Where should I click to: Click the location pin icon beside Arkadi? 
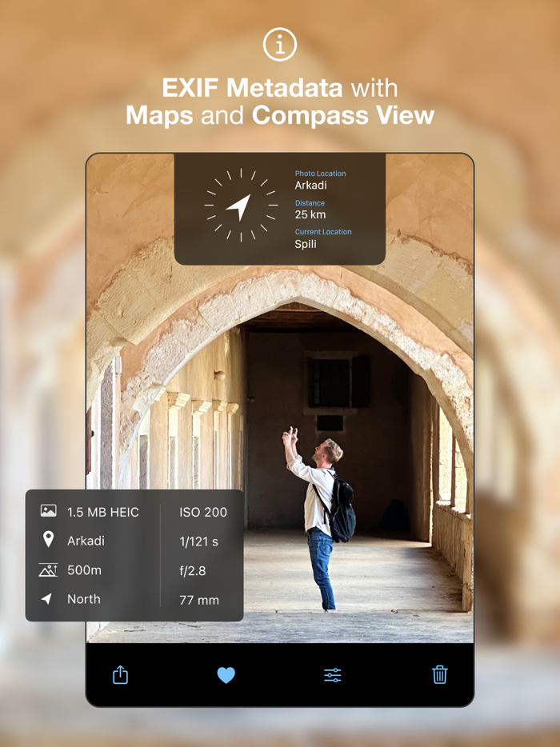tap(48, 540)
